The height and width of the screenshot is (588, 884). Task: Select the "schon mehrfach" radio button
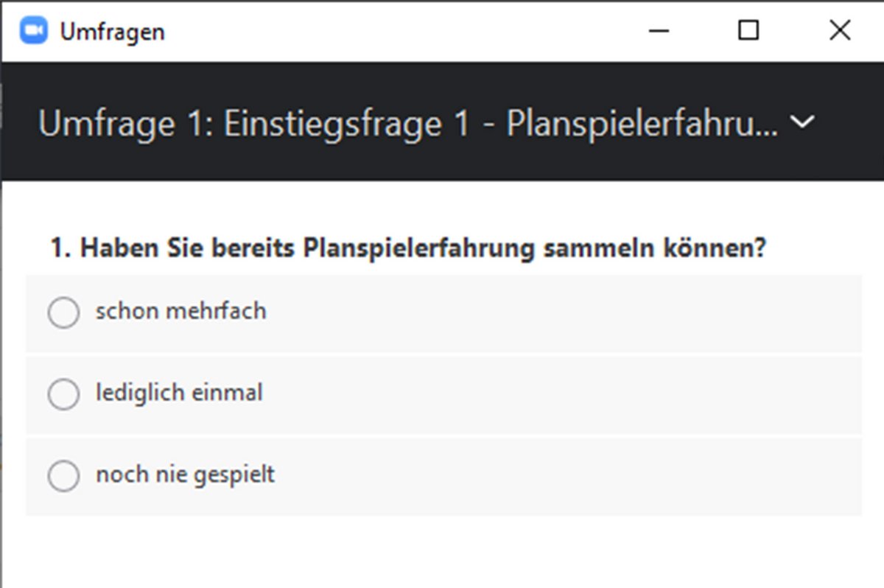pos(63,312)
